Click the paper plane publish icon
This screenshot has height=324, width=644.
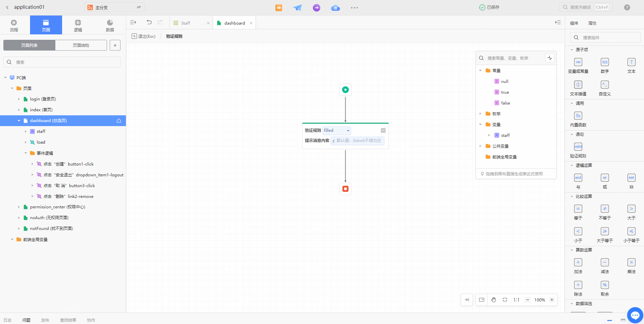click(297, 7)
